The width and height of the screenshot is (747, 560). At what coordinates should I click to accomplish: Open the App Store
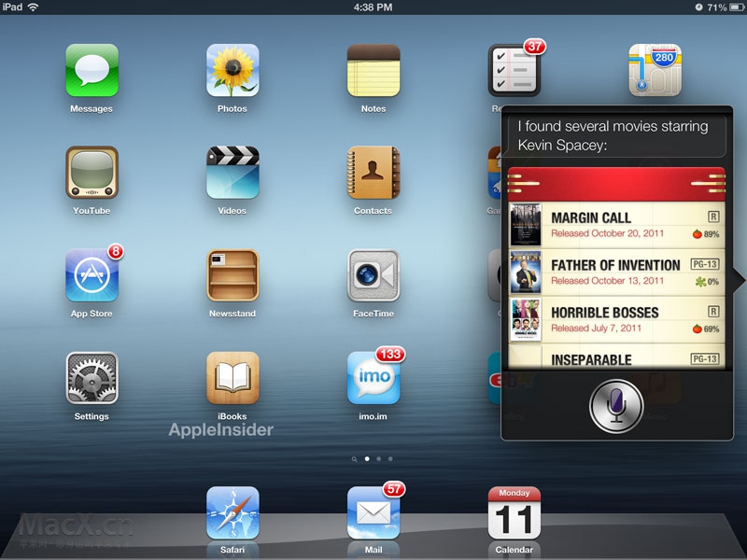click(x=92, y=274)
